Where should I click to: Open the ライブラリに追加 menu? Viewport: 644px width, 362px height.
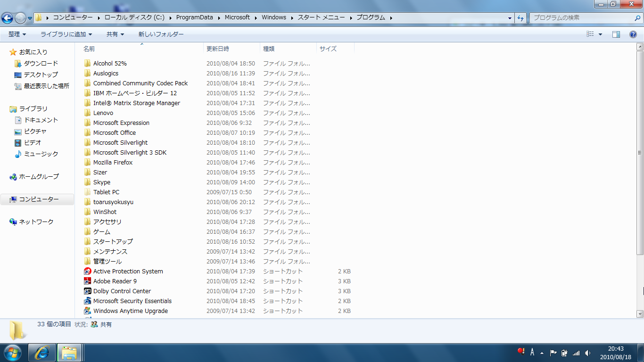[x=66, y=34]
